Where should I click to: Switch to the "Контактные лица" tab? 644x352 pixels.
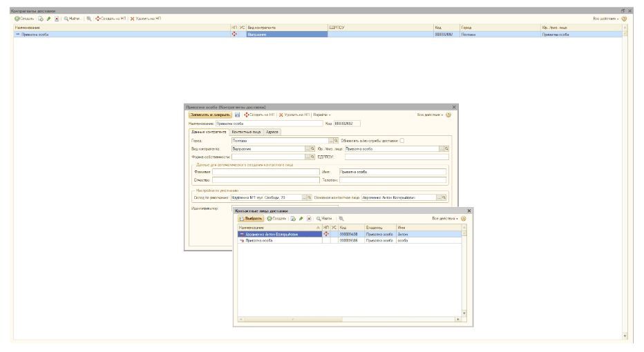246,131
